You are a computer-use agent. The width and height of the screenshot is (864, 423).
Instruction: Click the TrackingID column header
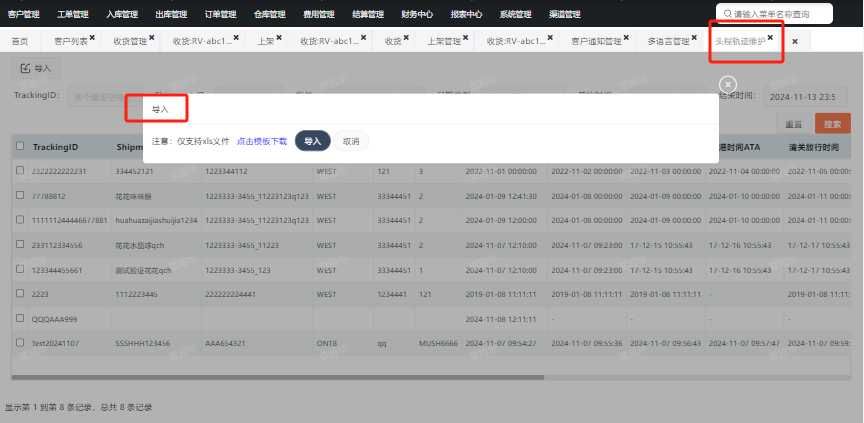(55, 147)
